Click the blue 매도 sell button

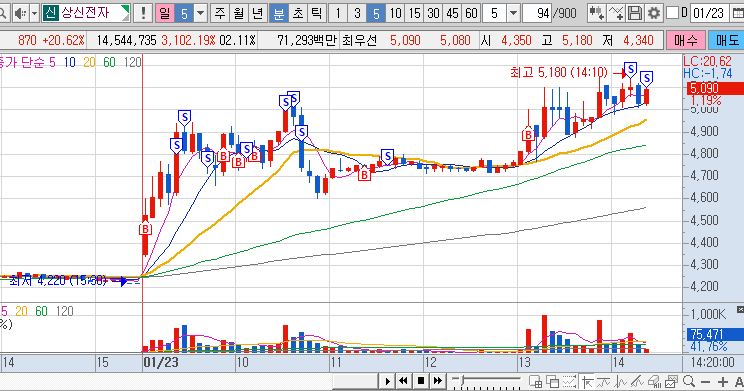click(x=726, y=41)
